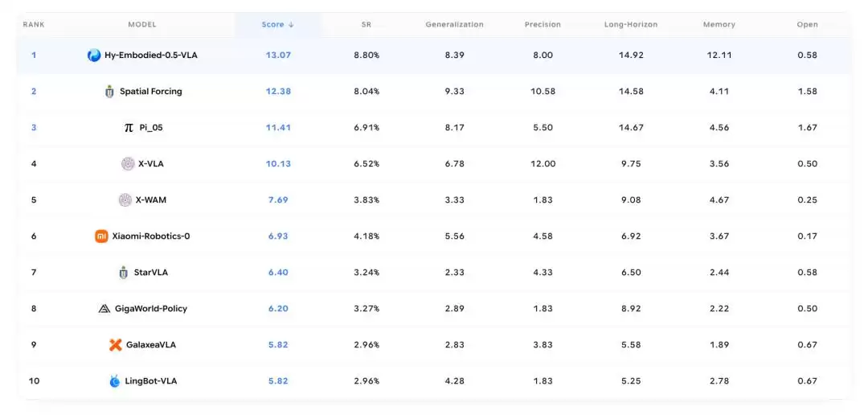This screenshot has width=868, height=415.
Task: Click the Spatial Forcing crest icon
Action: (109, 92)
